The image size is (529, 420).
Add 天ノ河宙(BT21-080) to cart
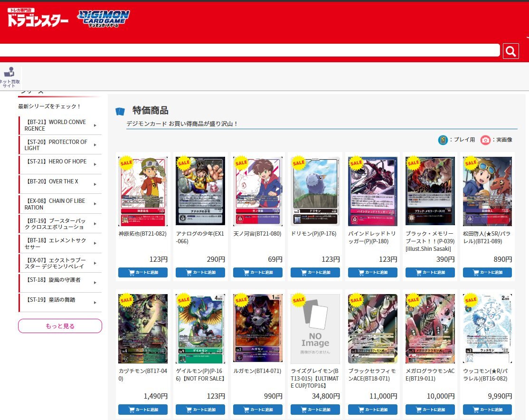[258, 272]
